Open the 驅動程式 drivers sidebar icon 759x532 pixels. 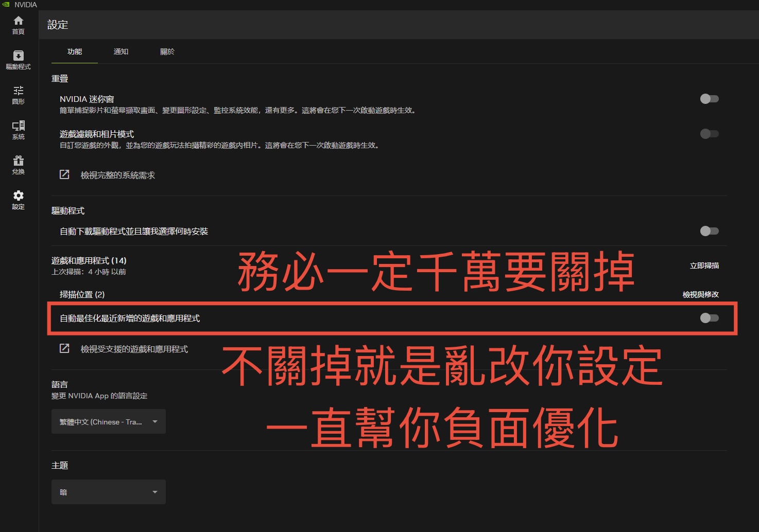tap(19, 59)
